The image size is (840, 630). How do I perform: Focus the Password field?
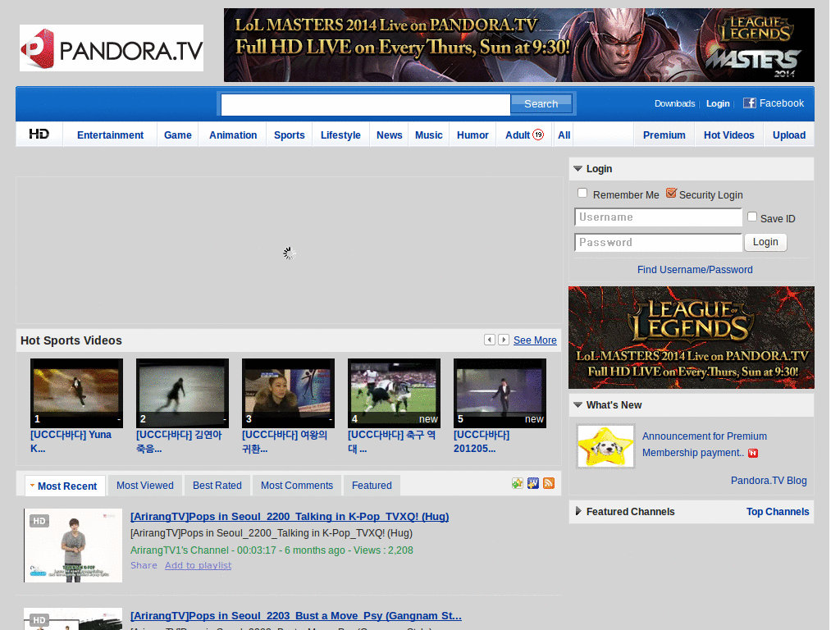[x=658, y=242]
